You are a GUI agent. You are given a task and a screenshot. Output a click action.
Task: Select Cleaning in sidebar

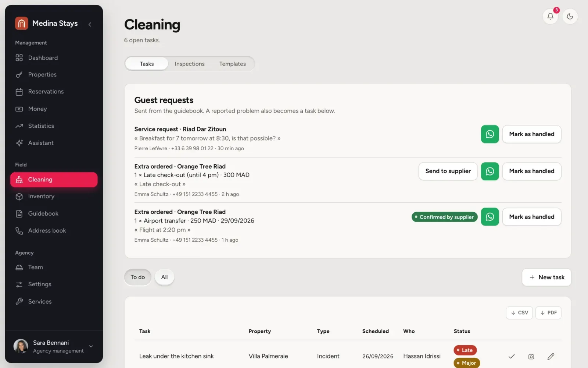[x=54, y=180]
